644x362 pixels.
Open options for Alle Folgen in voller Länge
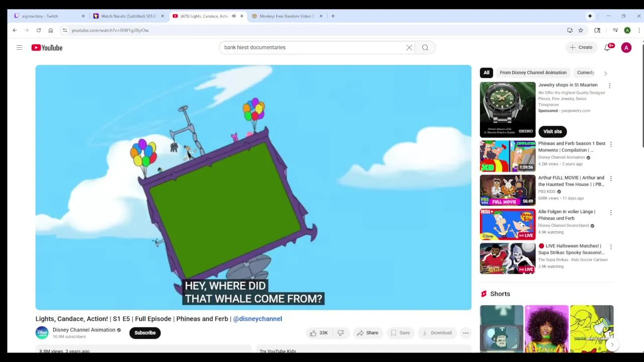611,213
